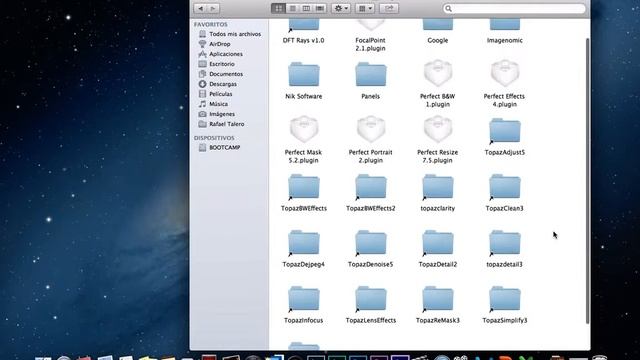Viewport: 640px width, 360px height.
Task: Go back with the Finder back arrow
Action: 200,8
